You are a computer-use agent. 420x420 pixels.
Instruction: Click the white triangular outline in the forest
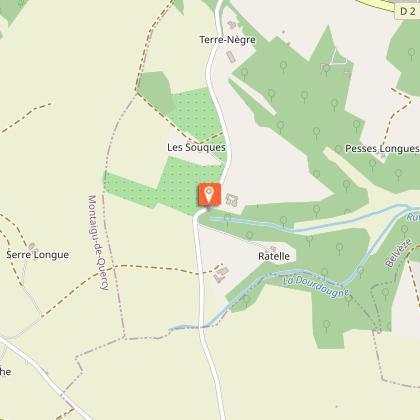[339, 57]
